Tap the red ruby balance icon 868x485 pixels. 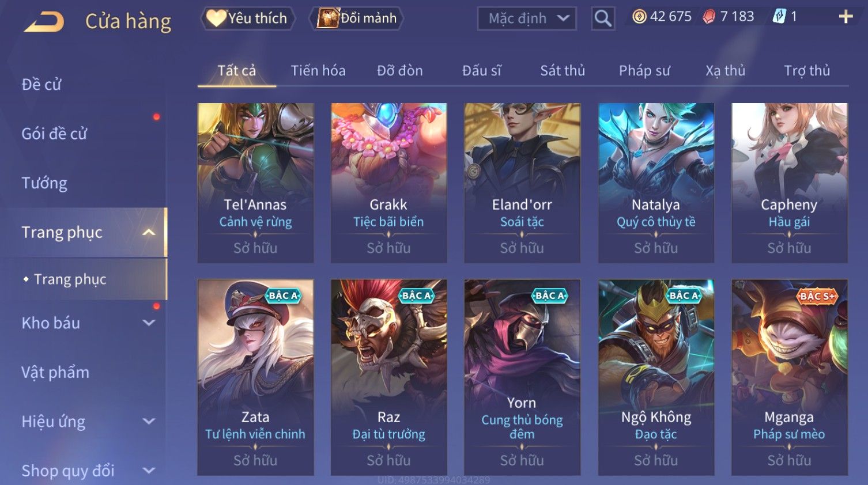pyautogui.click(x=709, y=17)
